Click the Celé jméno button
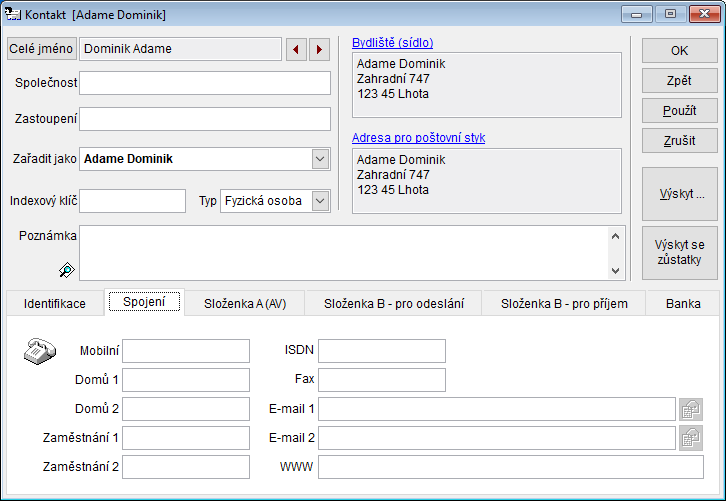The height and width of the screenshot is (501, 726). (x=41, y=49)
